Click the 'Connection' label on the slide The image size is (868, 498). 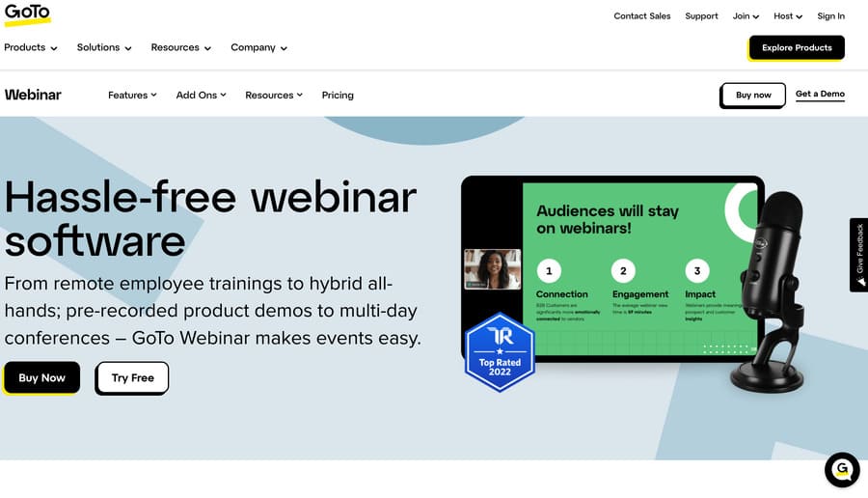coord(562,294)
